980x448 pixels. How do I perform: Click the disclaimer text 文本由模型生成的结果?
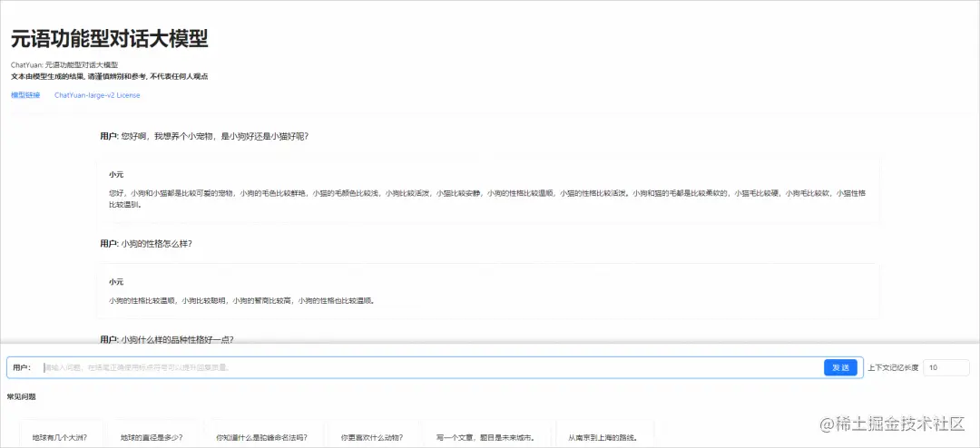click(110, 76)
